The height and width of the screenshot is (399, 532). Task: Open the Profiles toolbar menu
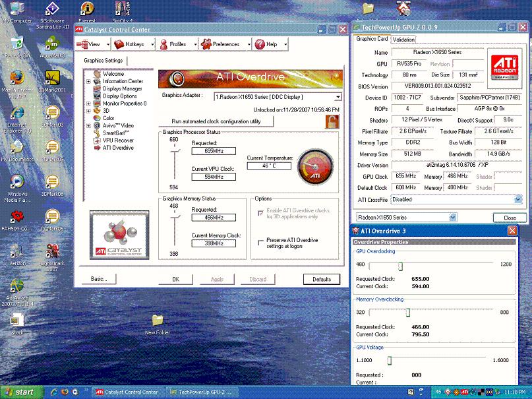tap(178, 44)
